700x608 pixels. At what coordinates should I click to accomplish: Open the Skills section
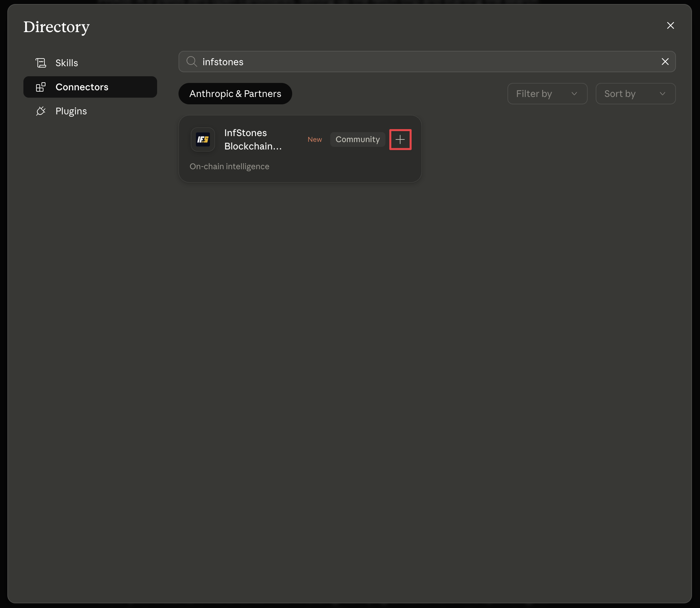(x=90, y=63)
